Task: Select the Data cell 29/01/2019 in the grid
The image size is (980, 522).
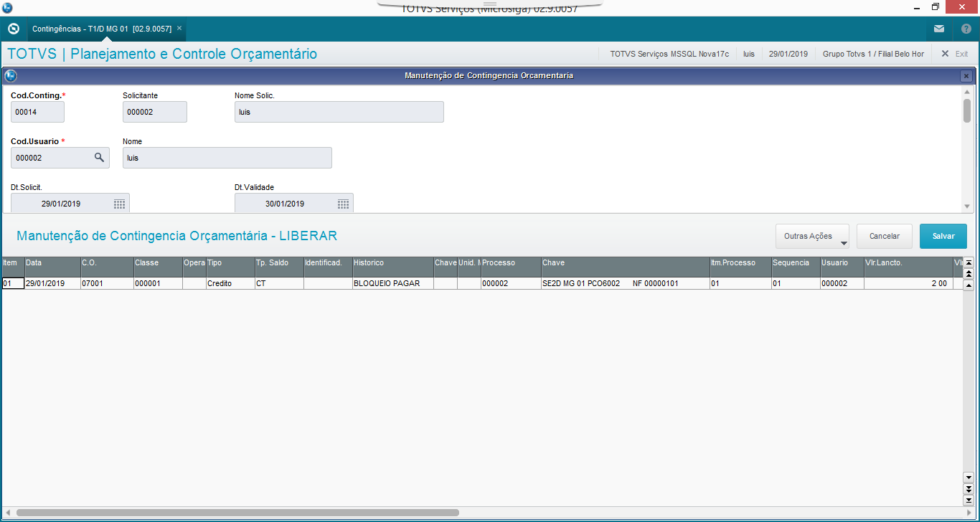Action: click(x=52, y=283)
